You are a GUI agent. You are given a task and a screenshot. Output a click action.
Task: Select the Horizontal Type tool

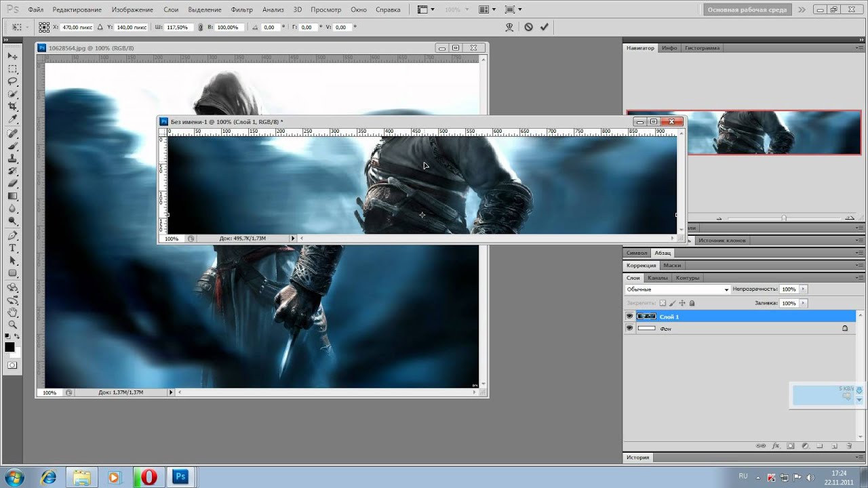pyautogui.click(x=12, y=248)
